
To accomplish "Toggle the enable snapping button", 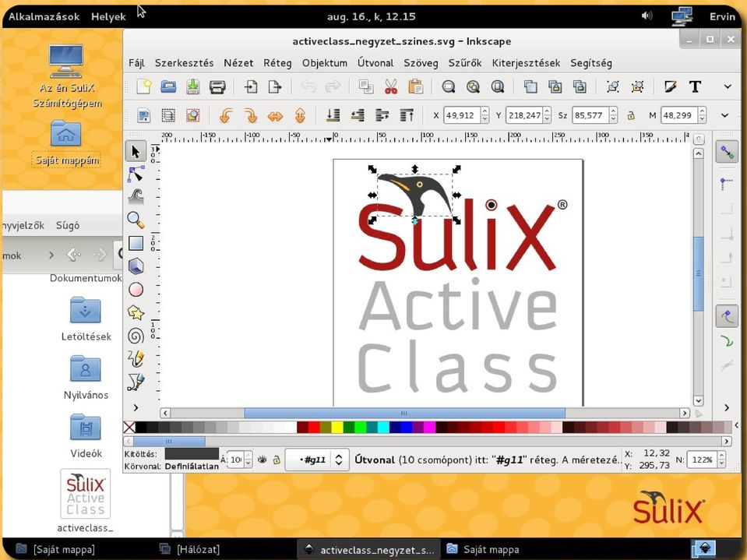I will 727,153.
